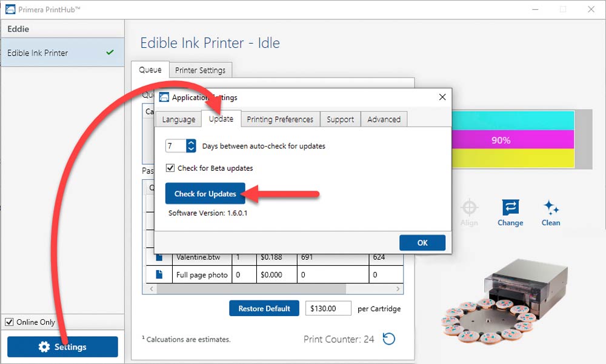606x364 pixels.
Task: Click the Valentine.btw file name
Action: (198, 257)
